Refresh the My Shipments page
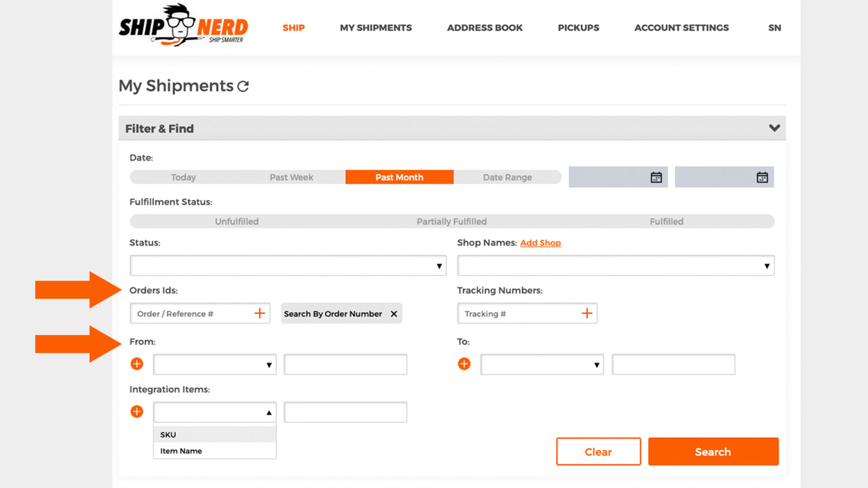 coord(243,86)
